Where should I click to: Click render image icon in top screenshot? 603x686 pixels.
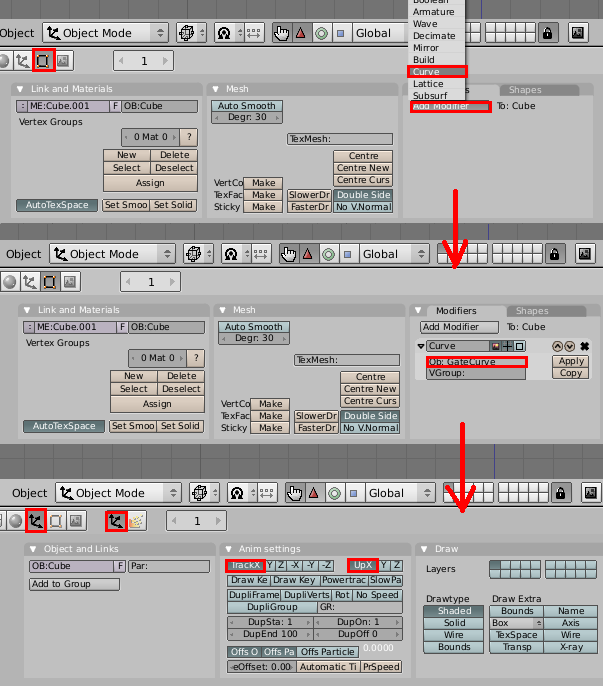(578, 33)
